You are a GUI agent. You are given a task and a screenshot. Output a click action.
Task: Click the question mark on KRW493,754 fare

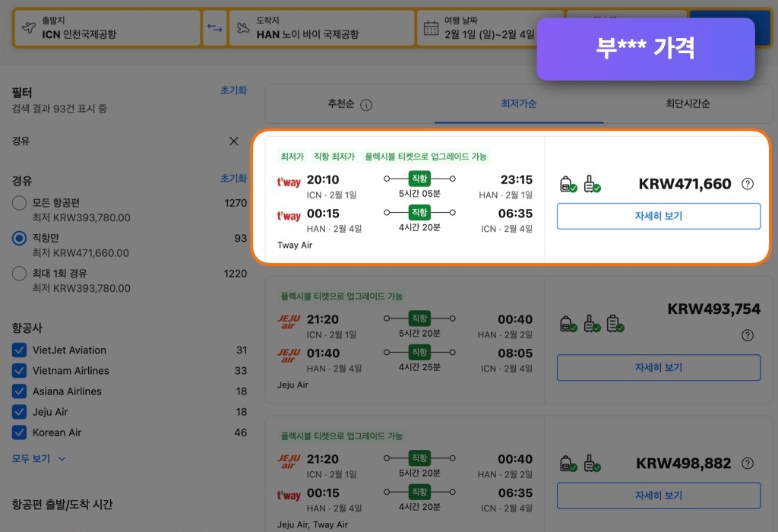click(x=748, y=335)
